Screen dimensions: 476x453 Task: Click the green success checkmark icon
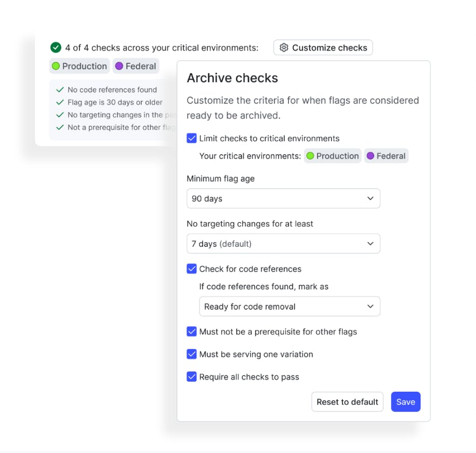point(56,48)
